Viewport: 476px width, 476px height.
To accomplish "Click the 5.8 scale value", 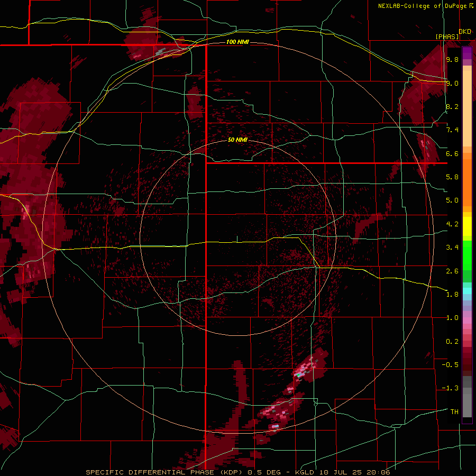I will point(452,177).
